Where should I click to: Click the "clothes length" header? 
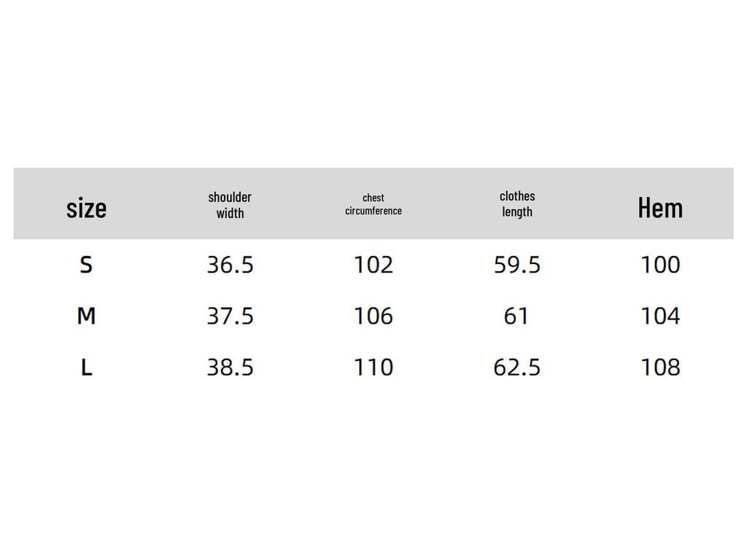point(517,203)
